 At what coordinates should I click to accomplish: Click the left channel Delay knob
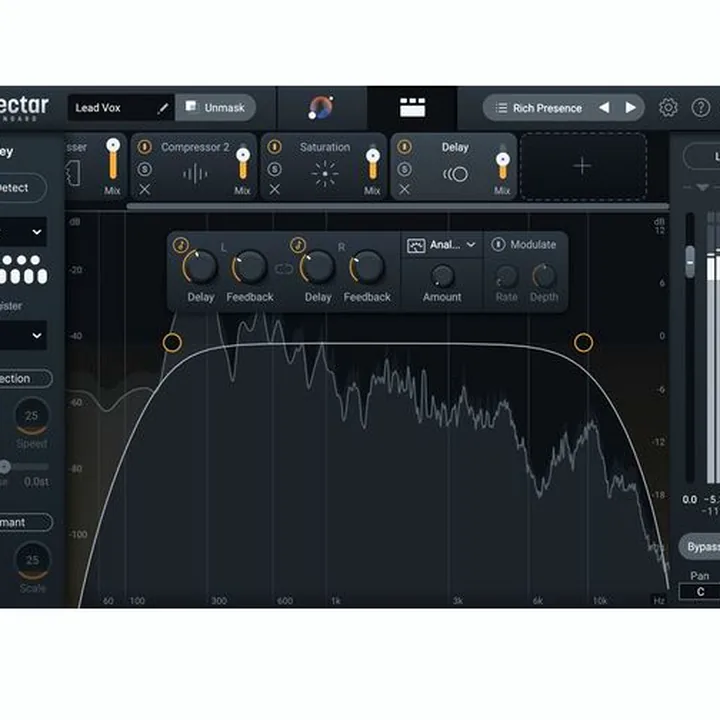200,267
